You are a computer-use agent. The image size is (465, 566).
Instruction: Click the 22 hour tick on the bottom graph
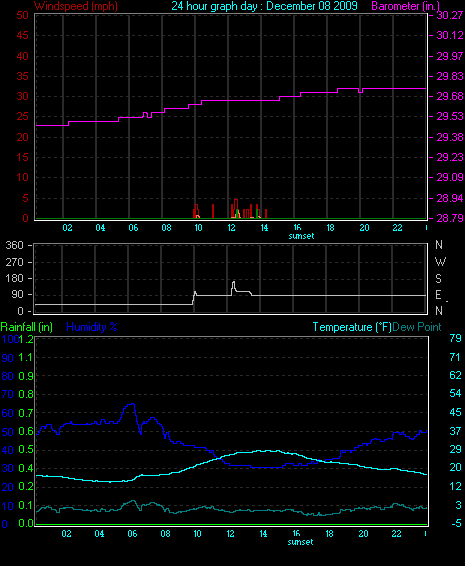[x=396, y=534]
